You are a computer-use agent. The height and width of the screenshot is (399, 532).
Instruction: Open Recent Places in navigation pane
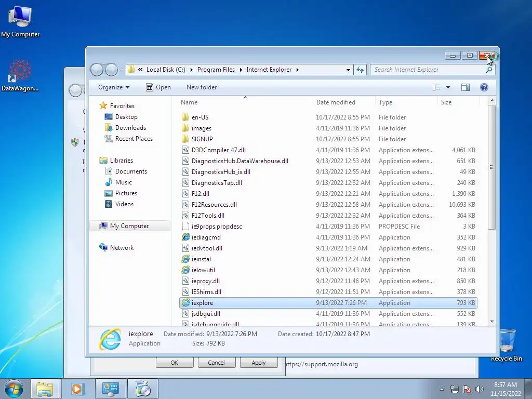[129, 138]
